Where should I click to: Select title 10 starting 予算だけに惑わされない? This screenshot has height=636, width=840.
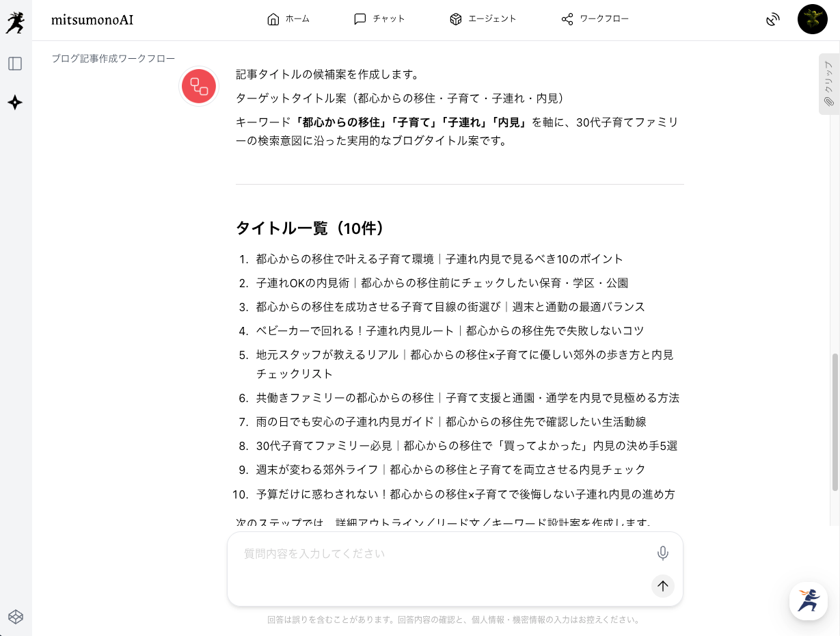pos(465,494)
